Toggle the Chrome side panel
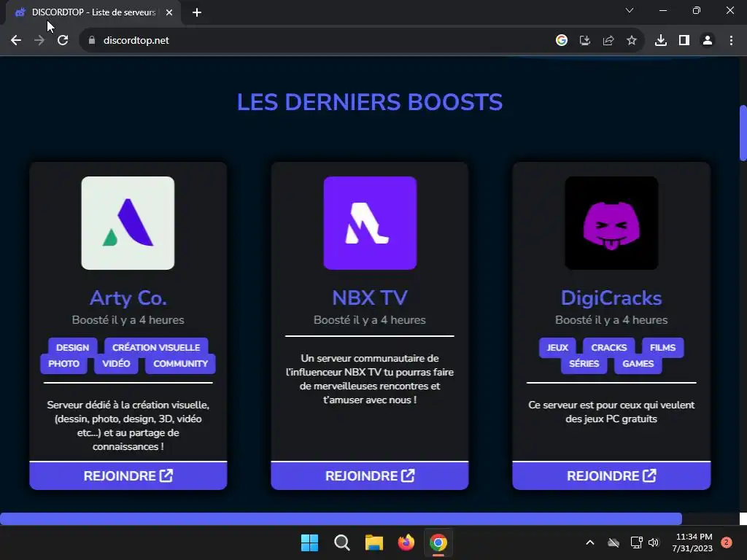747x560 pixels. point(684,41)
